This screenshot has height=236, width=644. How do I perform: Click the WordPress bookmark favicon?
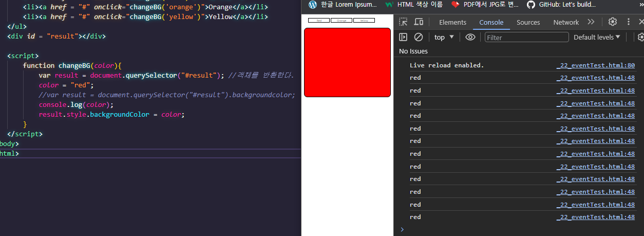pyautogui.click(x=313, y=4)
